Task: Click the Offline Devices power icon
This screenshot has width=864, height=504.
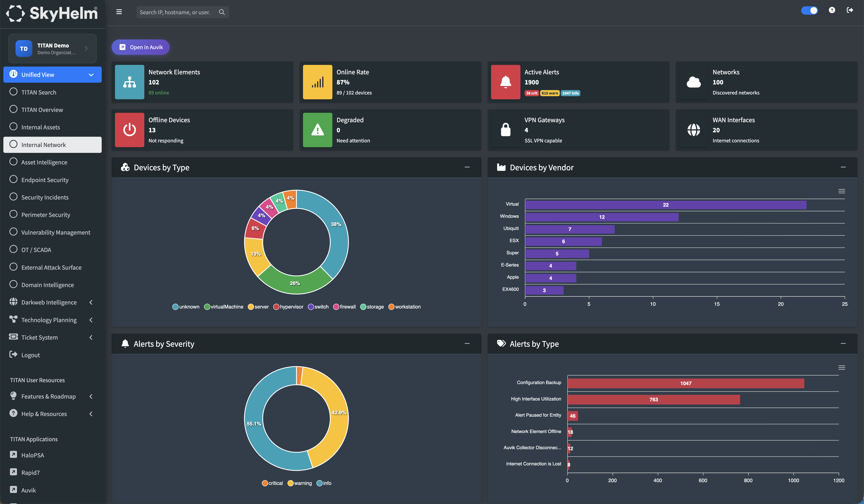Action: pos(130,130)
